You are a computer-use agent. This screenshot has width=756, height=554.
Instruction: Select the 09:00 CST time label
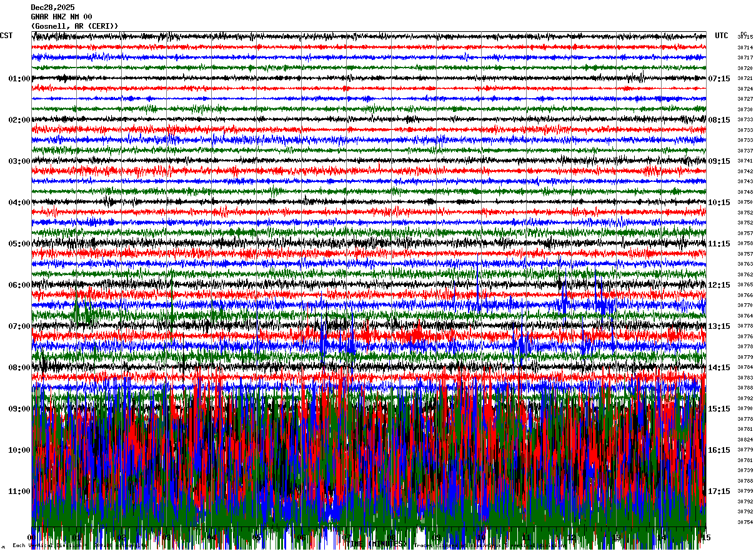[x=19, y=409]
